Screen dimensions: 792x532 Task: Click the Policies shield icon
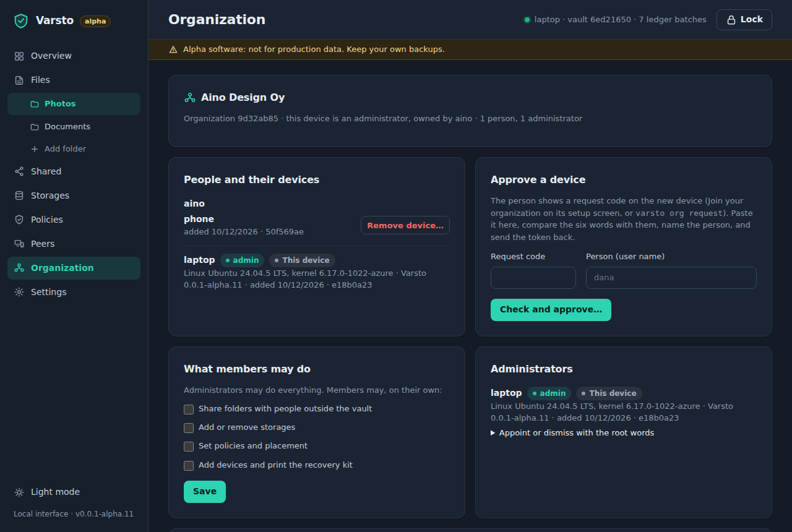[19, 220]
